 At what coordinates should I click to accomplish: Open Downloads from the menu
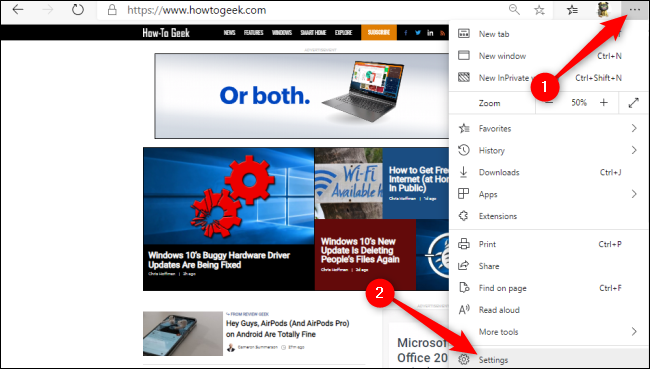[548, 172]
